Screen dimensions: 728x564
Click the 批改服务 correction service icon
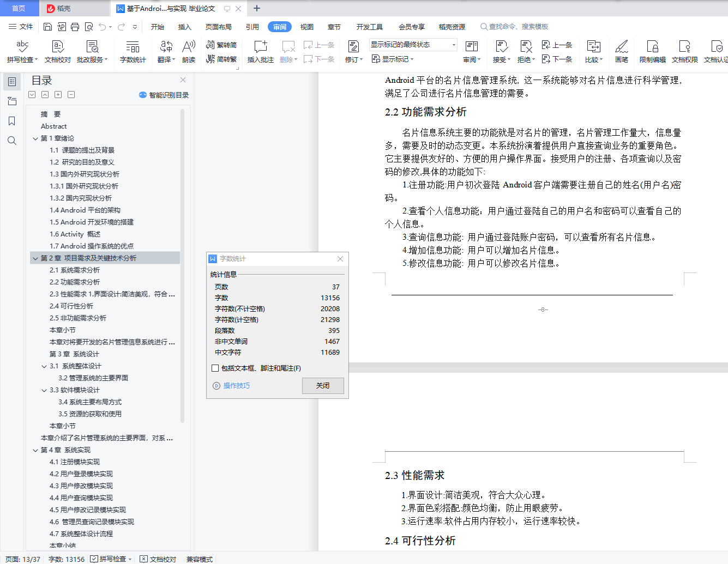click(92, 46)
